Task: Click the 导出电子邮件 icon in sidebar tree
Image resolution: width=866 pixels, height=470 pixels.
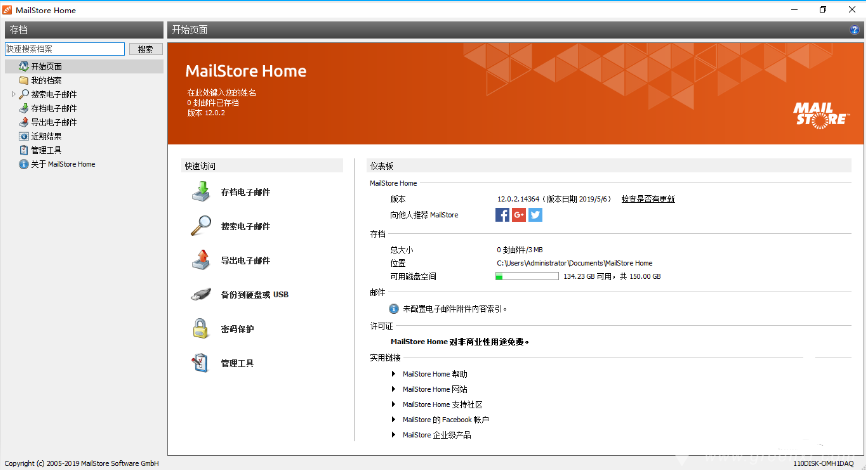Action: tap(23, 122)
